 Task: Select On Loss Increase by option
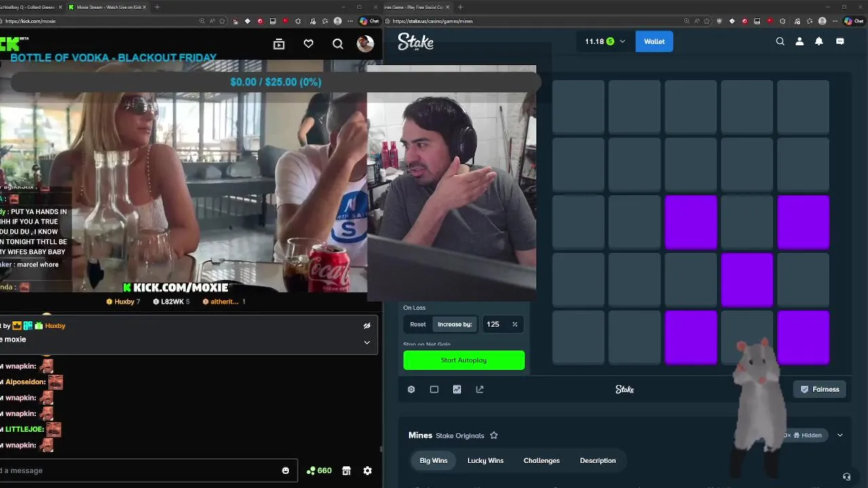(x=454, y=324)
